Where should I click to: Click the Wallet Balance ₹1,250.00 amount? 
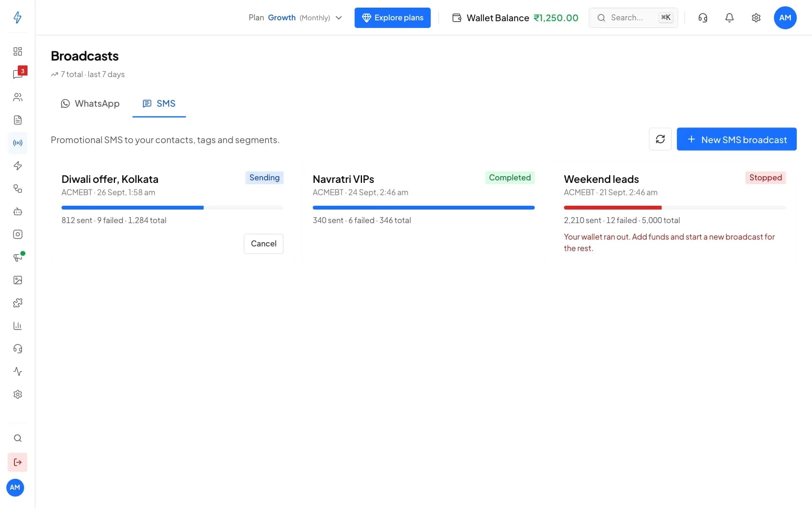[556, 18]
